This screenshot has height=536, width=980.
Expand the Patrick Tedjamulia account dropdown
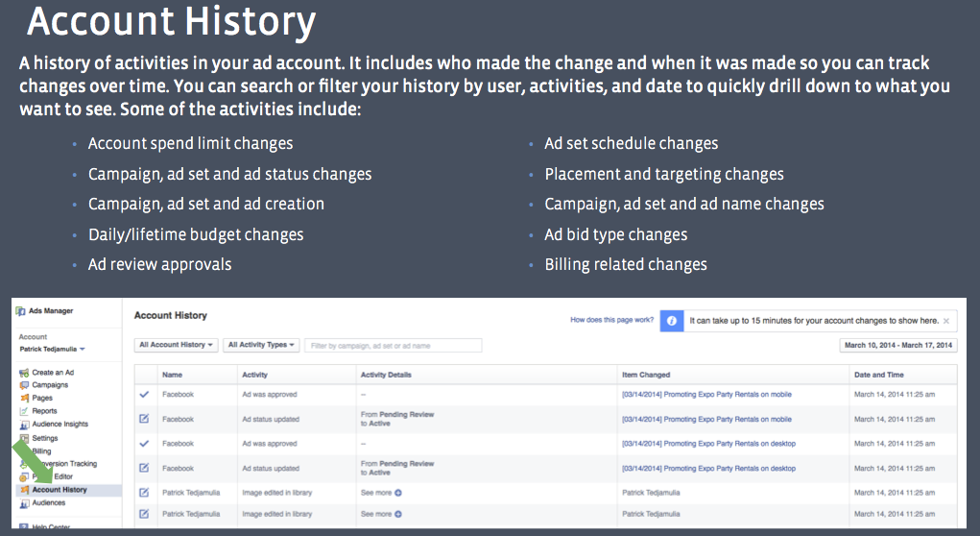pyautogui.click(x=52, y=349)
